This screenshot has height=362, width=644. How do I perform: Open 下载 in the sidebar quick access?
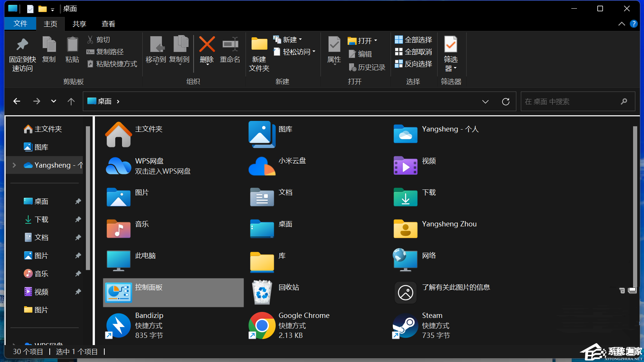[36, 219]
